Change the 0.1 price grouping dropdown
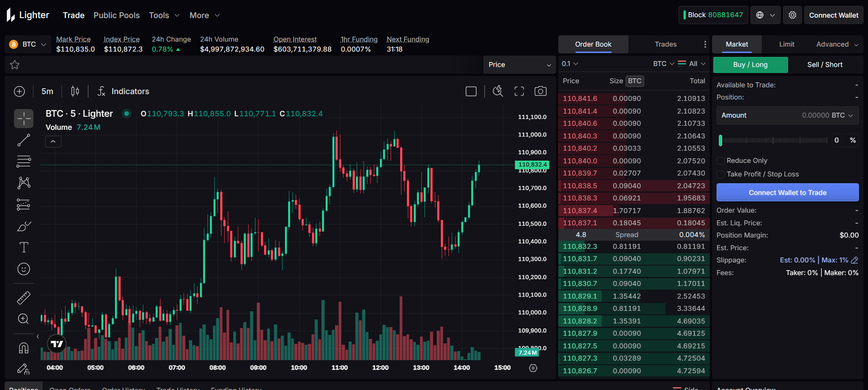The width and height of the screenshot is (868, 390). 570,64
